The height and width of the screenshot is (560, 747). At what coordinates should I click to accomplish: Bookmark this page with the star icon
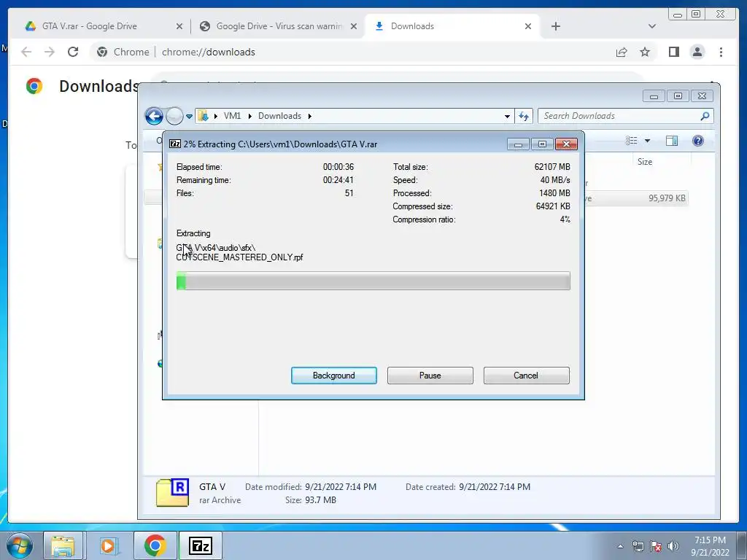coord(645,52)
